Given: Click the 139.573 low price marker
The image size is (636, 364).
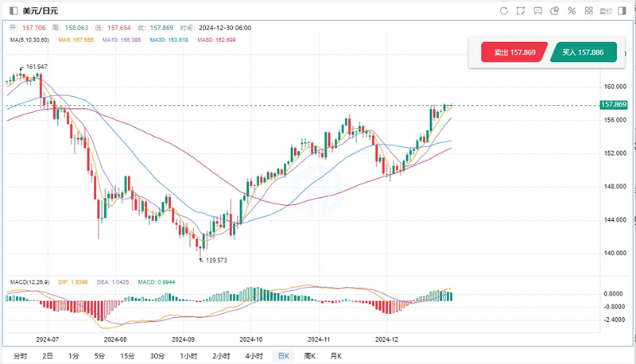Looking at the screenshot, I should (x=215, y=260).
